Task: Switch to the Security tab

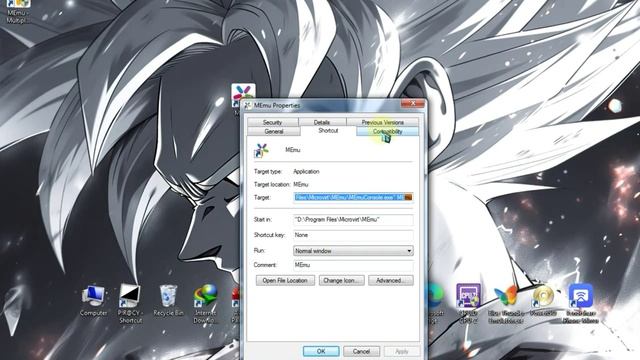Action: [x=273, y=122]
